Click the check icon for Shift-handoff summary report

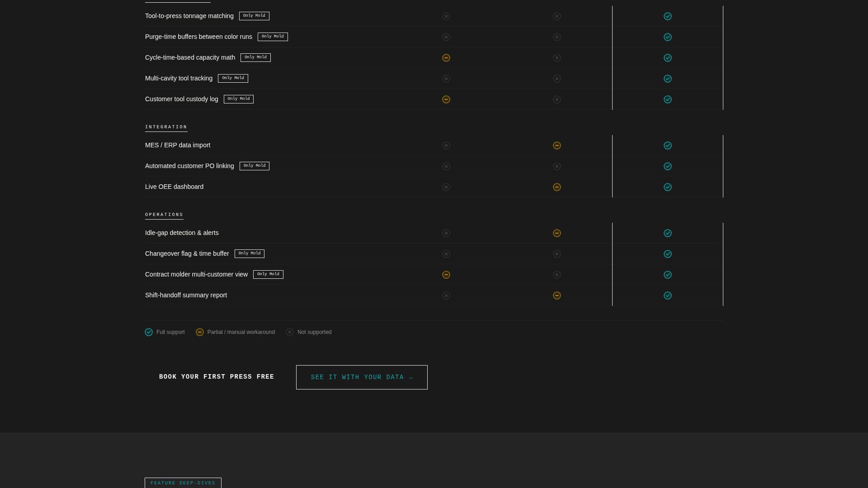click(x=668, y=296)
